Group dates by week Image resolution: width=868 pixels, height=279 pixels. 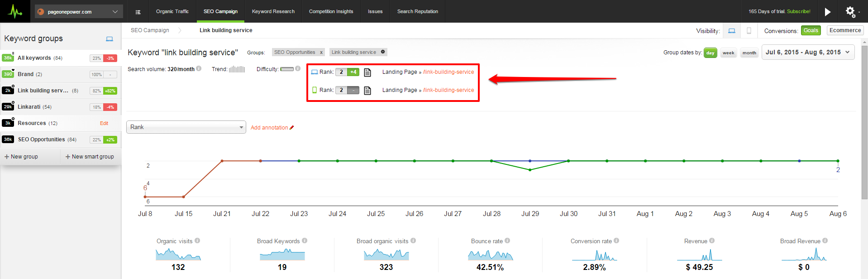(x=728, y=53)
